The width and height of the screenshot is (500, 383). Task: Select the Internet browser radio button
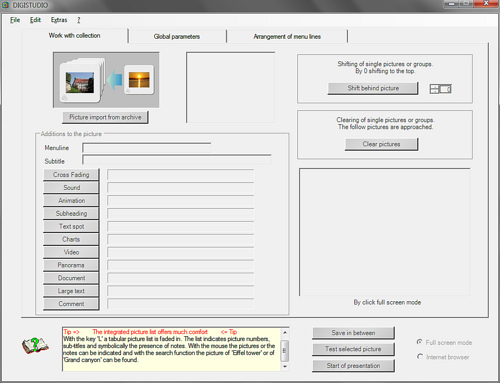pyautogui.click(x=420, y=356)
